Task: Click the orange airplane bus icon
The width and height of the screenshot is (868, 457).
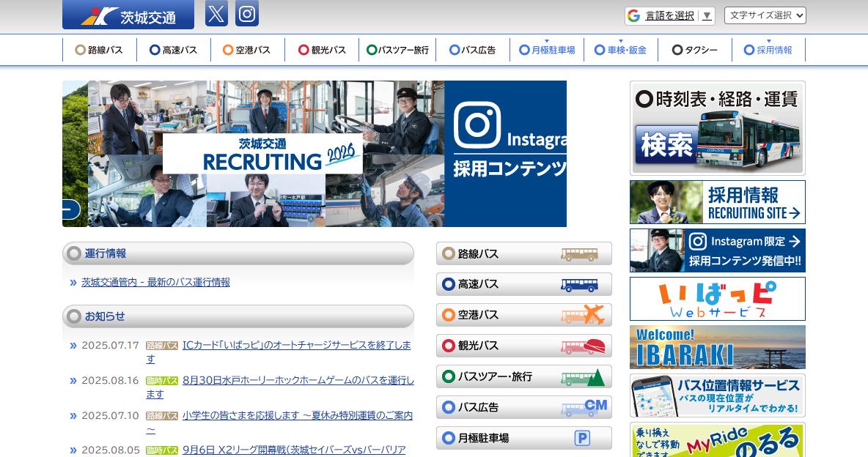Action: coord(583,315)
